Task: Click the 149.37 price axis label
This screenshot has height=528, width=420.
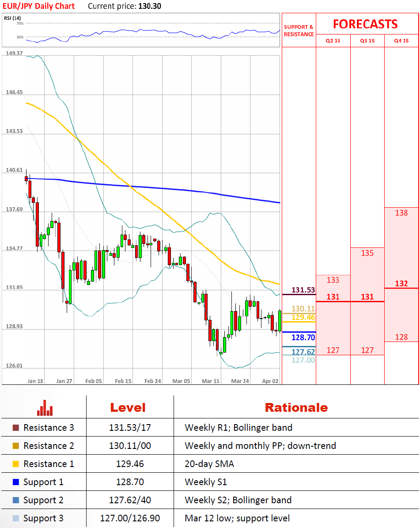Action: click(x=14, y=53)
